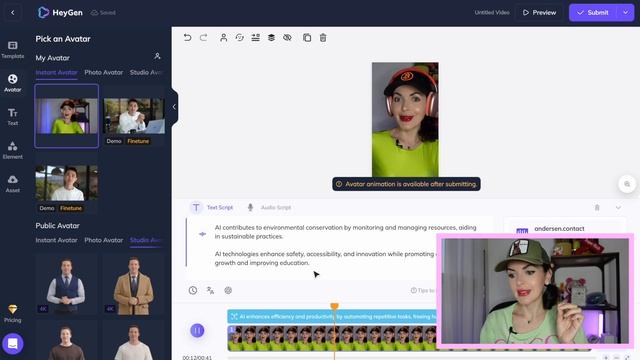Click the clock pause icon below script

[x=193, y=290]
